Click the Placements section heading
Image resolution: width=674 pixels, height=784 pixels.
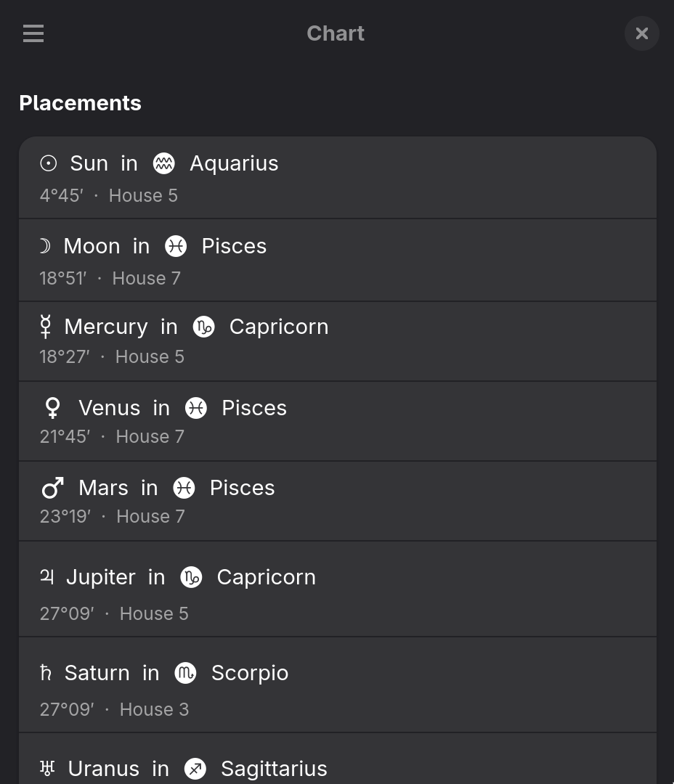coord(80,102)
